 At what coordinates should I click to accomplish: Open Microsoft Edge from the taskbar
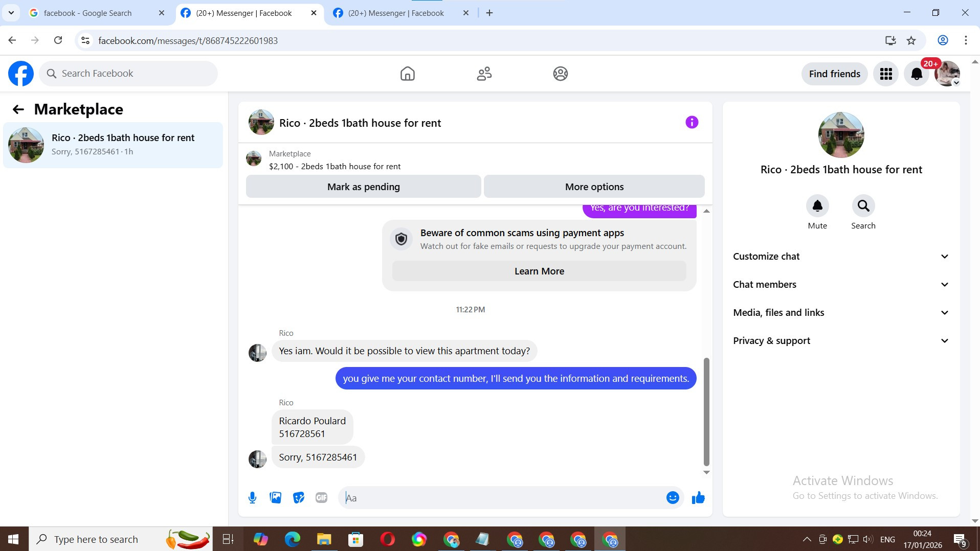[x=292, y=539]
